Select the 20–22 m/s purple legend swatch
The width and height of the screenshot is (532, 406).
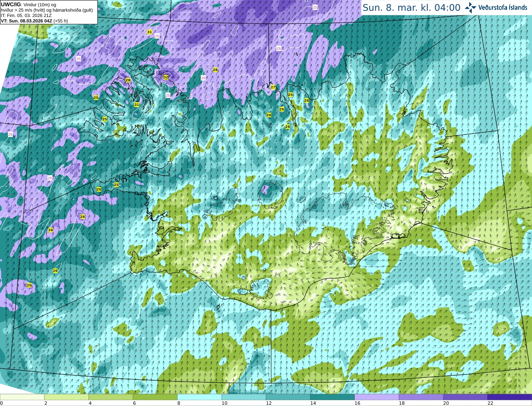click(465, 397)
